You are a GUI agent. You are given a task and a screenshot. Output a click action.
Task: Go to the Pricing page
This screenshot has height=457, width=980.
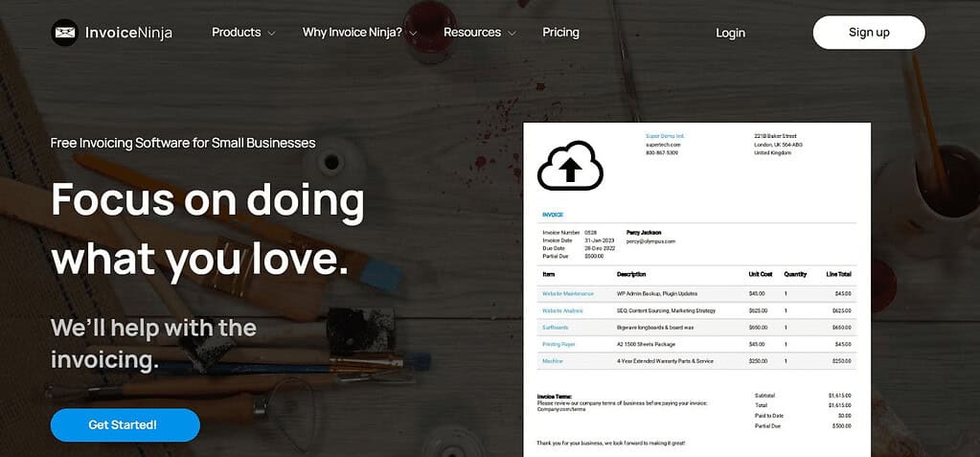tap(560, 32)
